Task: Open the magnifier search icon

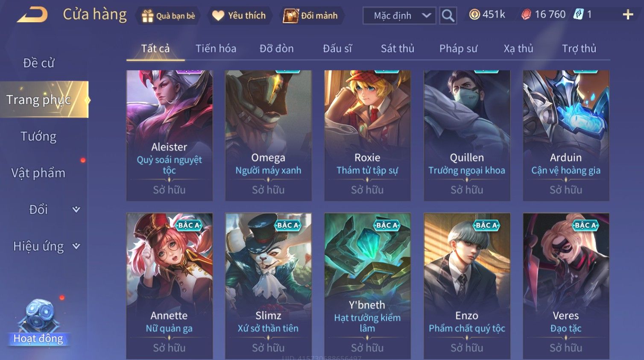Action: click(448, 16)
